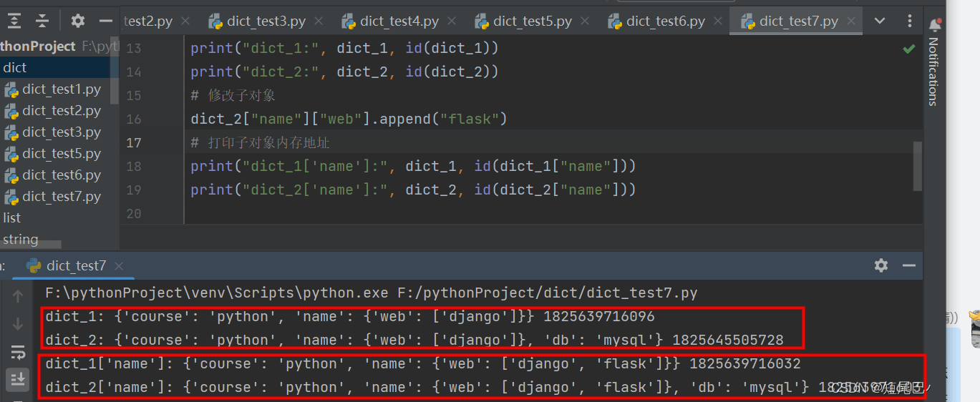Open dict_test1.py from the project tree
The width and height of the screenshot is (980, 402).
pyautogui.click(x=61, y=89)
